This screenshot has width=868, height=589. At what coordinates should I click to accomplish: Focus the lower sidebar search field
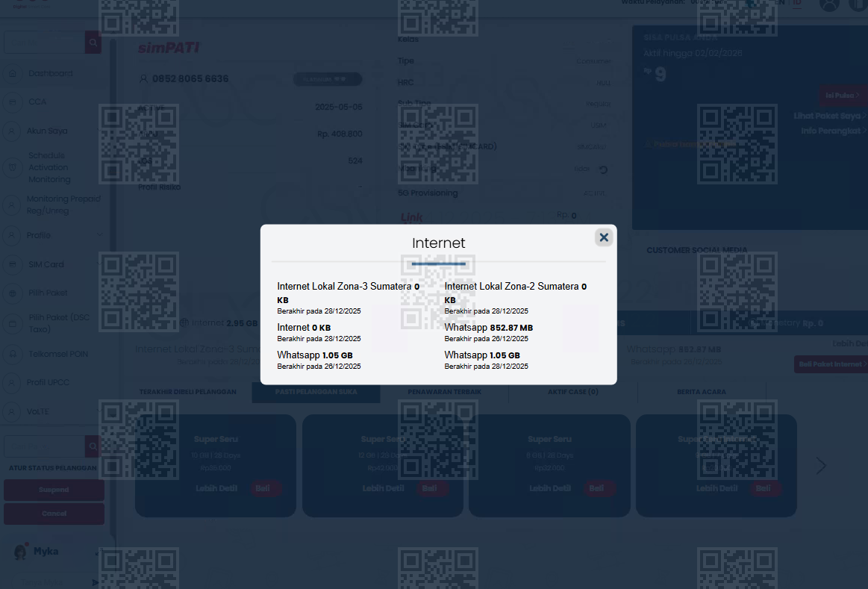click(44, 446)
